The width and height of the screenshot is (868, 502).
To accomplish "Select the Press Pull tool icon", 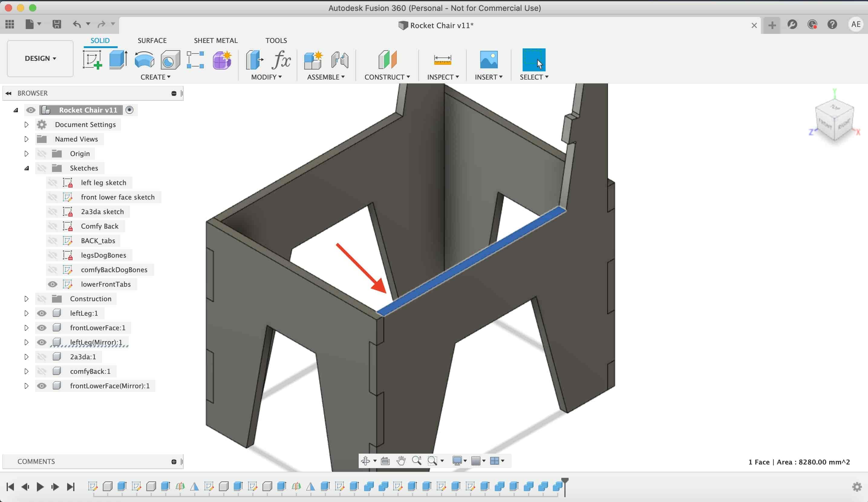I will pos(255,60).
